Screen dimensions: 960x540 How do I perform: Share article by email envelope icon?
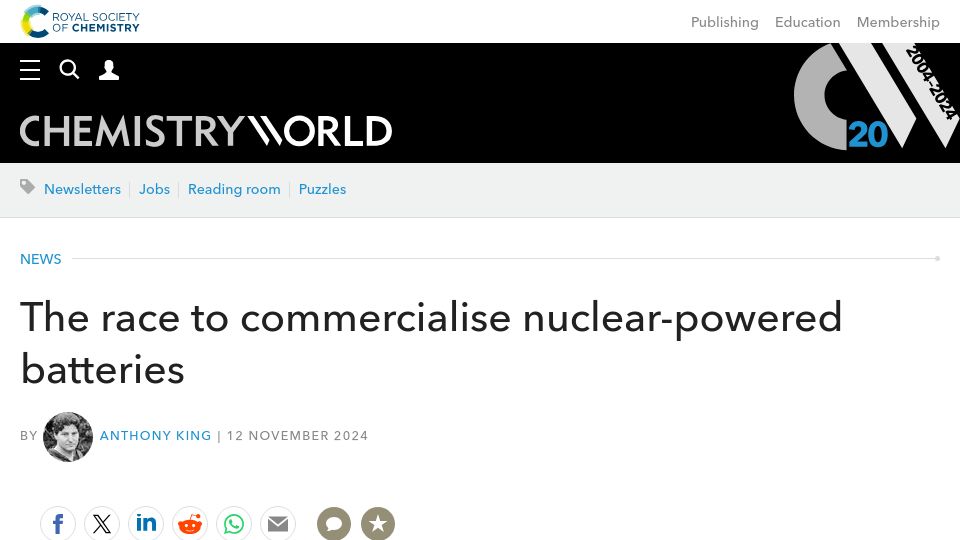pos(278,523)
